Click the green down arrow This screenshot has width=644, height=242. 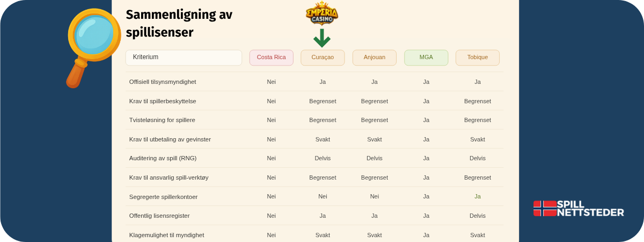[x=322, y=38]
